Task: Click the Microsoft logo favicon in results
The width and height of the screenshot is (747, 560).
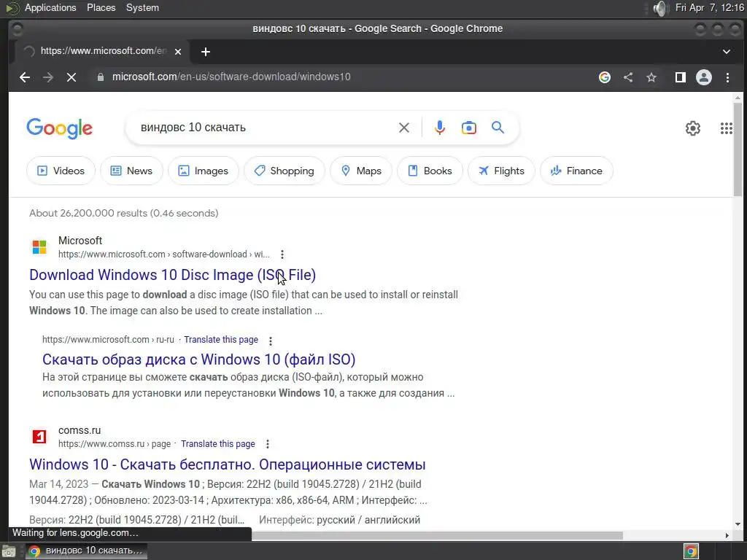Action: (x=39, y=247)
